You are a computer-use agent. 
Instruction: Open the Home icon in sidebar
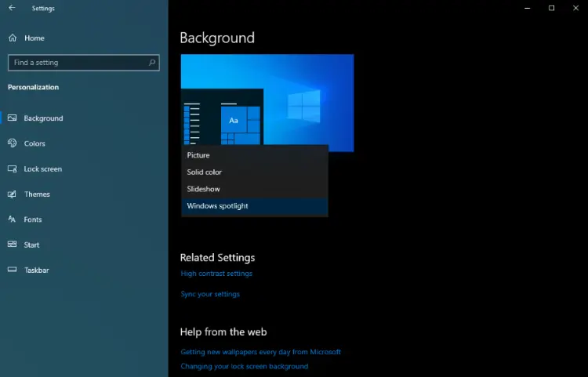(x=13, y=38)
